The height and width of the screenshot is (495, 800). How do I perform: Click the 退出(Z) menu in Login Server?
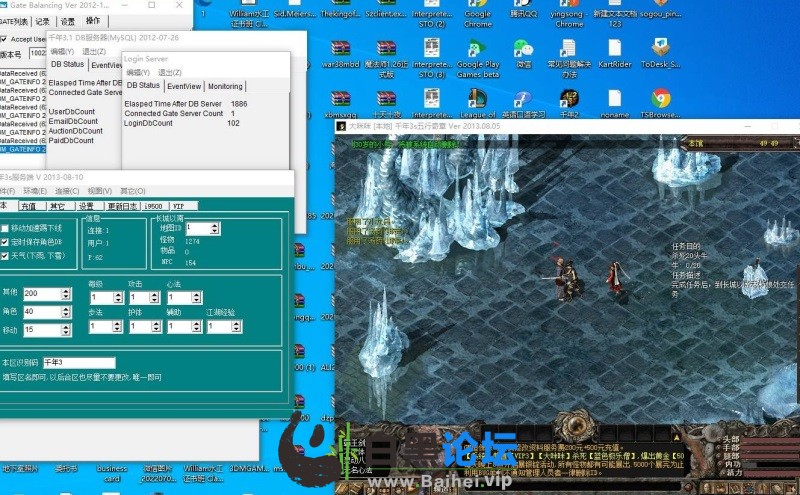[x=170, y=72]
